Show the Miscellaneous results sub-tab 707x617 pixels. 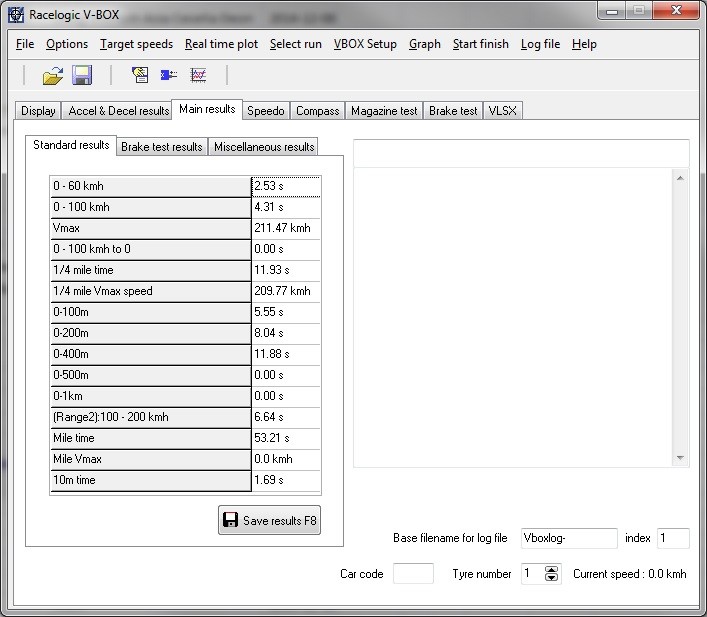coord(264,147)
